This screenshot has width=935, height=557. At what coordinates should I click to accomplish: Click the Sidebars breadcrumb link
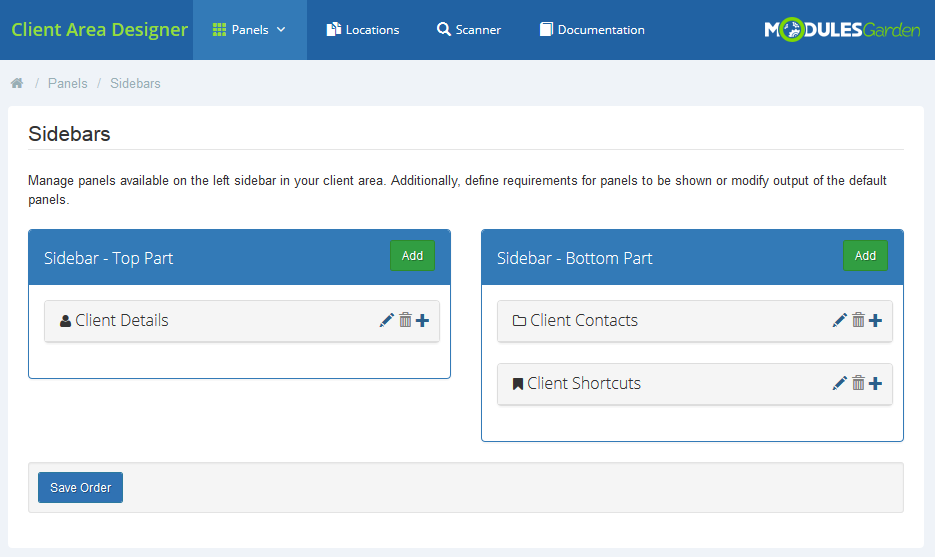tap(135, 83)
